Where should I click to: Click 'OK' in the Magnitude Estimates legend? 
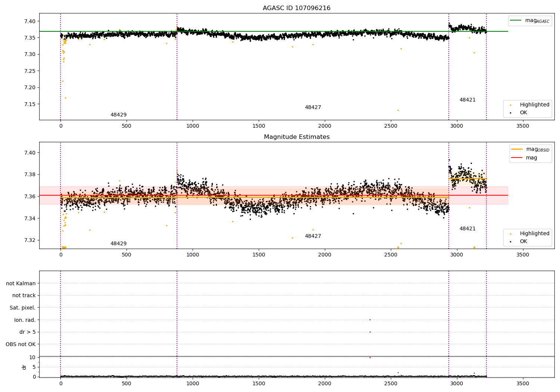pyautogui.click(x=523, y=242)
